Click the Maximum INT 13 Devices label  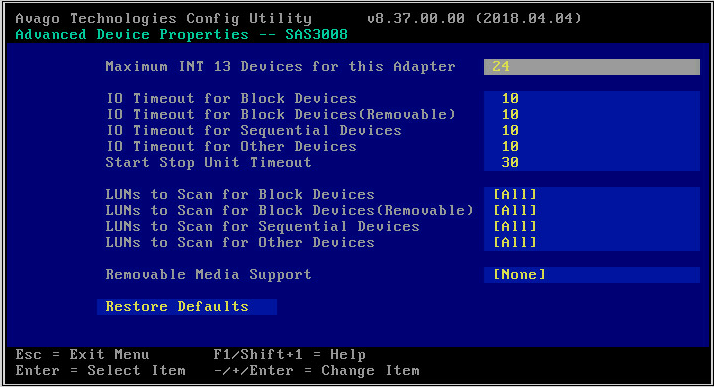coord(280,66)
